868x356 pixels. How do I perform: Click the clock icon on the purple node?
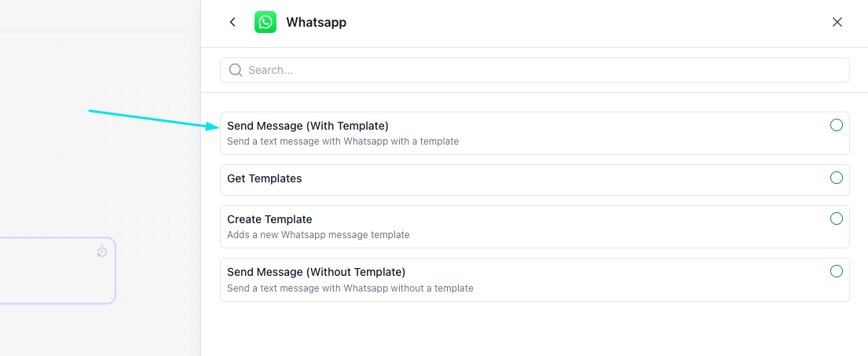point(102,251)
